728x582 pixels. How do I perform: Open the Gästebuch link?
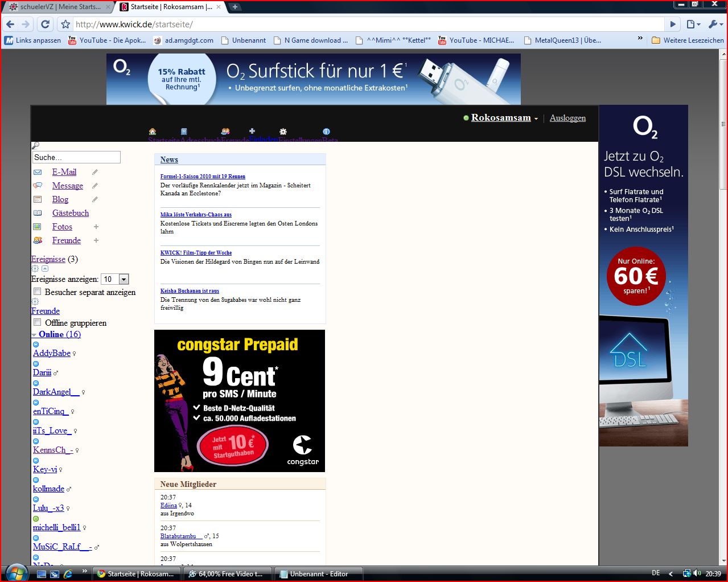point(71,213)
